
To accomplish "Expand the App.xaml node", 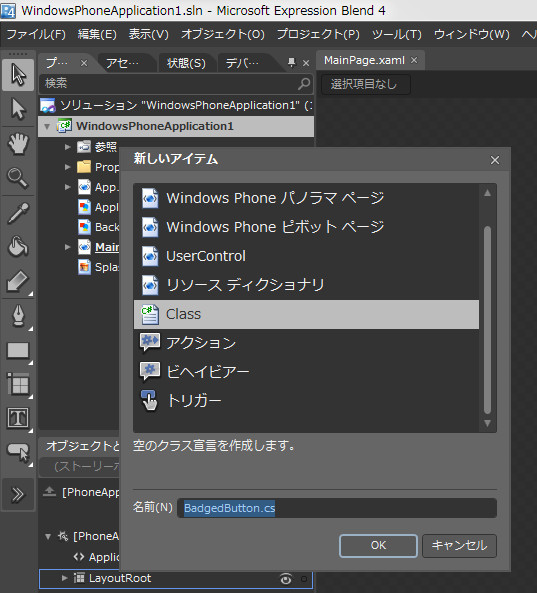I will click(67, 187).
